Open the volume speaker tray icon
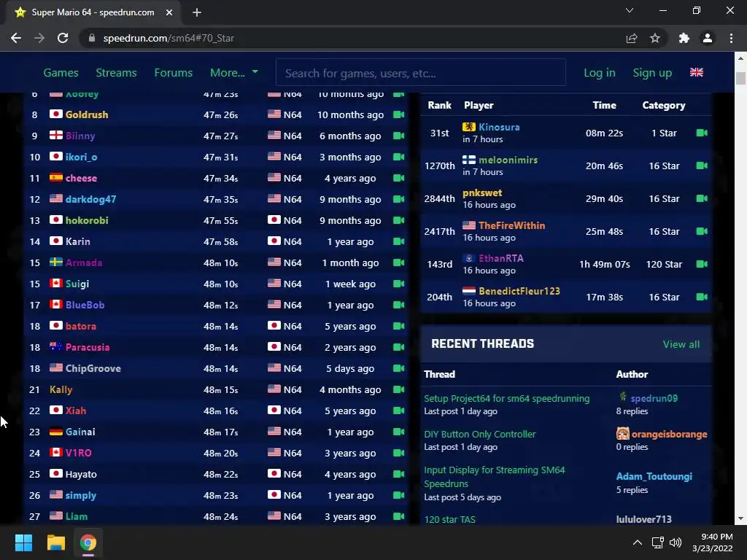 [676, 542]
